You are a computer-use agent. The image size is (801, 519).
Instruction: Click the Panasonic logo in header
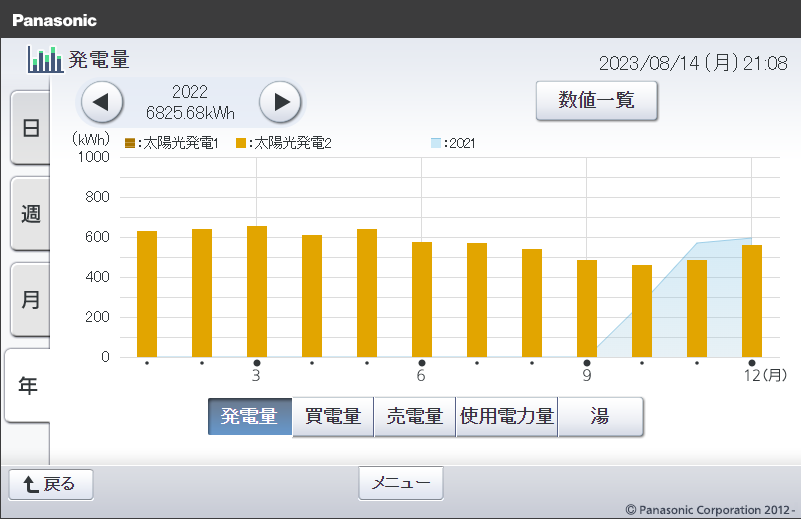[55, 20]
